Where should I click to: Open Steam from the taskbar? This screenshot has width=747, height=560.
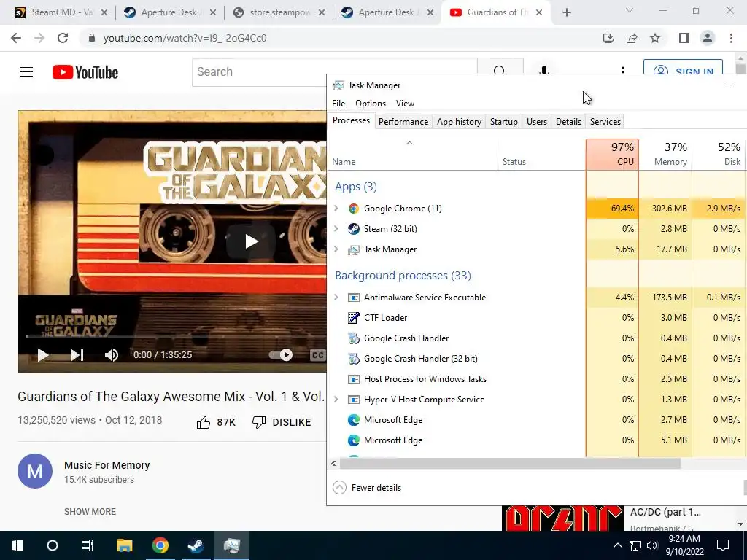tap(196, 545)
